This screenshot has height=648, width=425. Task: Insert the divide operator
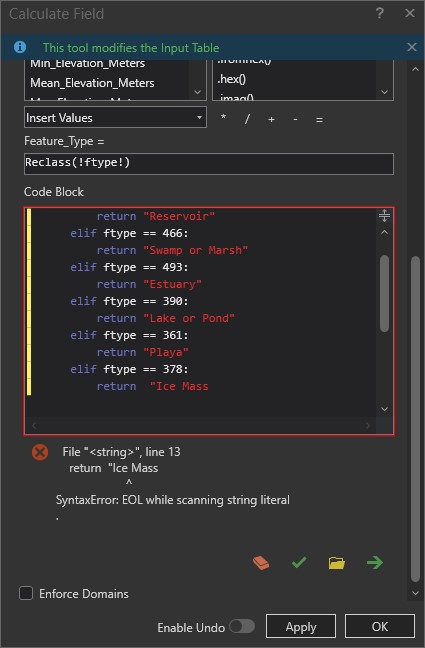[247, 119]
